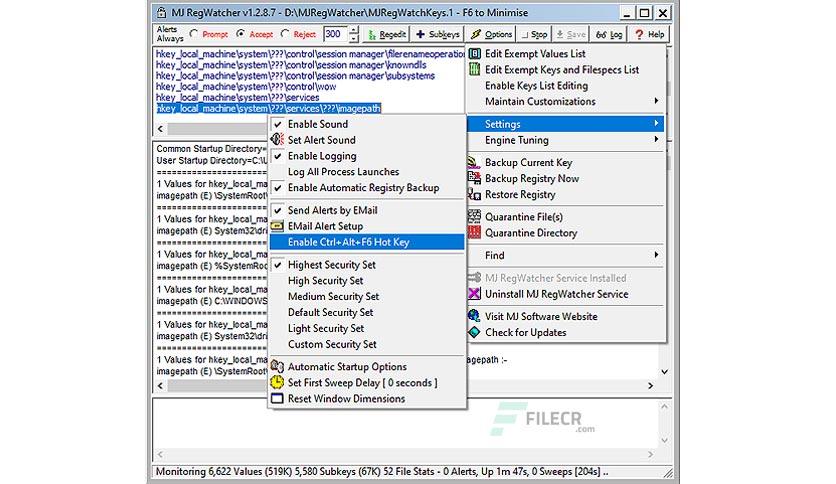Expand the Engine Tuning submenu

pyautogui.click(x=566, y=140)
